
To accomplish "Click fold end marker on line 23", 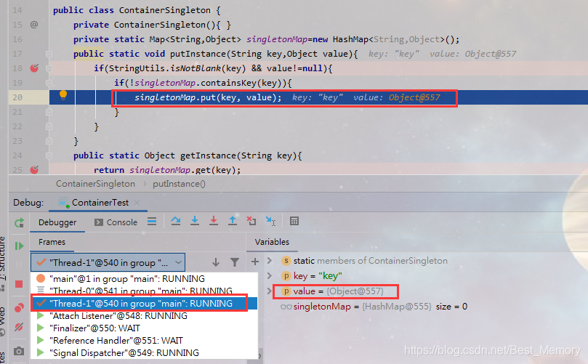I will click(x=49, y=141).
